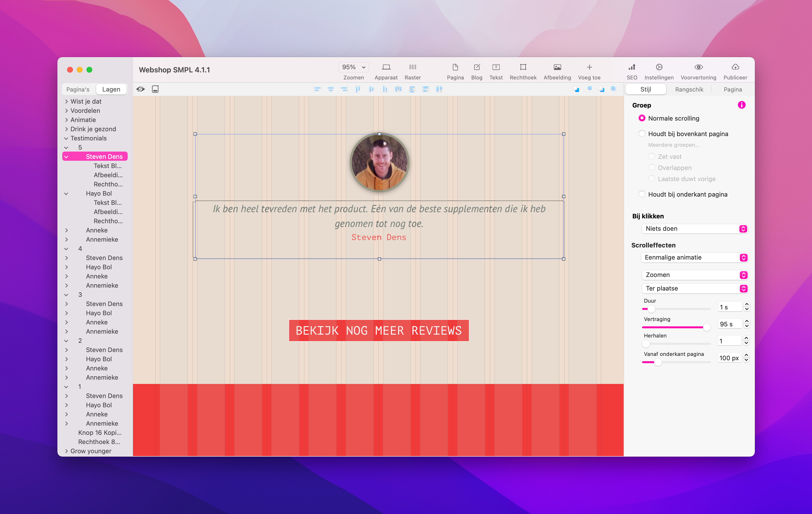The width and height of the screenshot is (812, 514).
Task: Choose Laatste duwt vorige option
Action: click(651, 179)
